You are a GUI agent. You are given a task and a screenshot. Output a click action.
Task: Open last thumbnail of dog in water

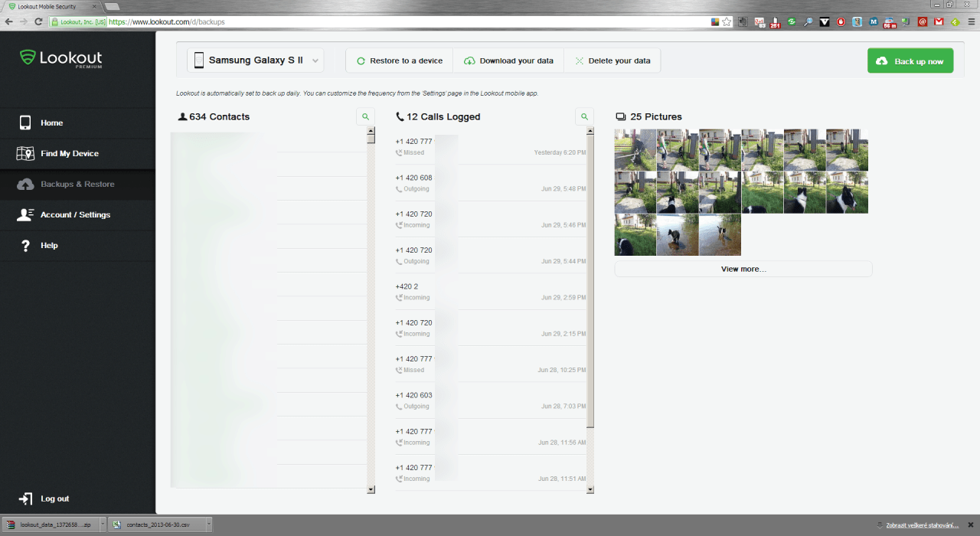[x=720, y=234]
